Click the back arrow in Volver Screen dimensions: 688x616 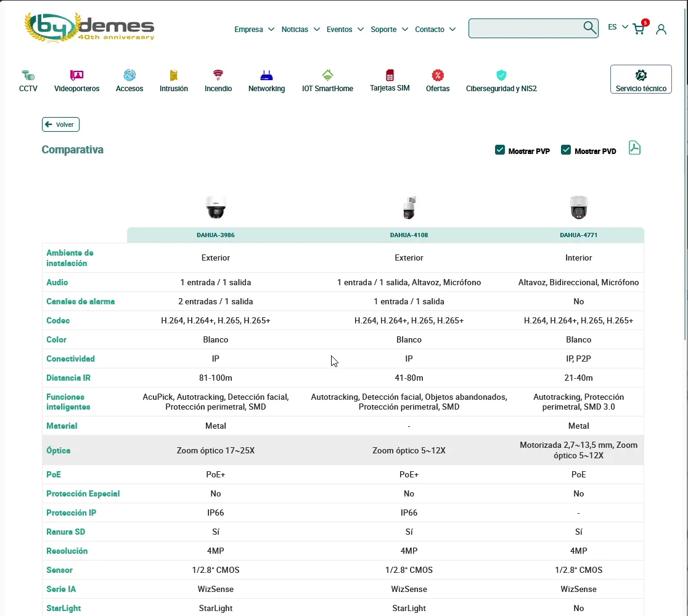coord(49,124)
